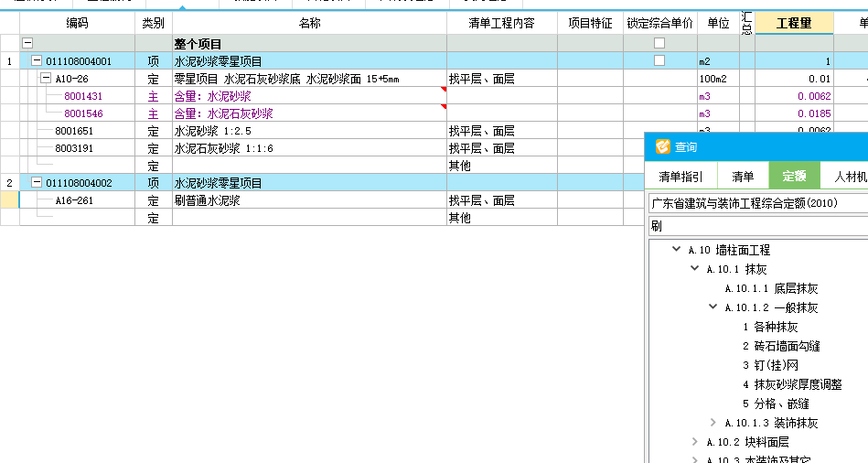Switch to 清单 tab in query dialog
The image size is (868, 463).
743,177
